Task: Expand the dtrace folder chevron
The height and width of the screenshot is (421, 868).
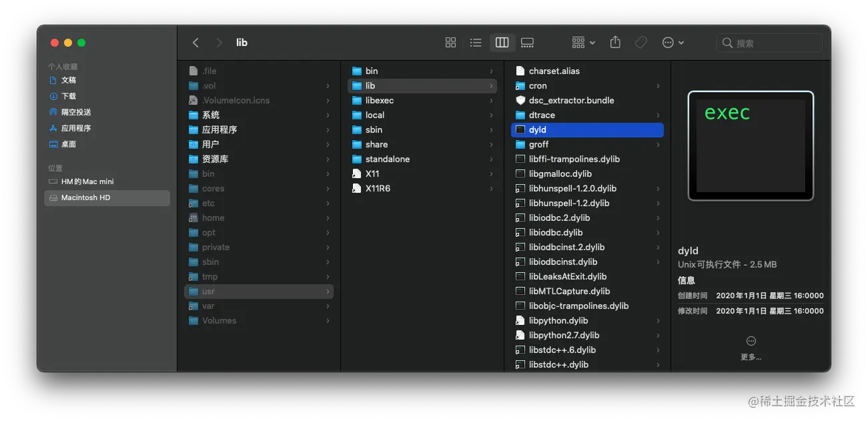Action: [658, 115]
